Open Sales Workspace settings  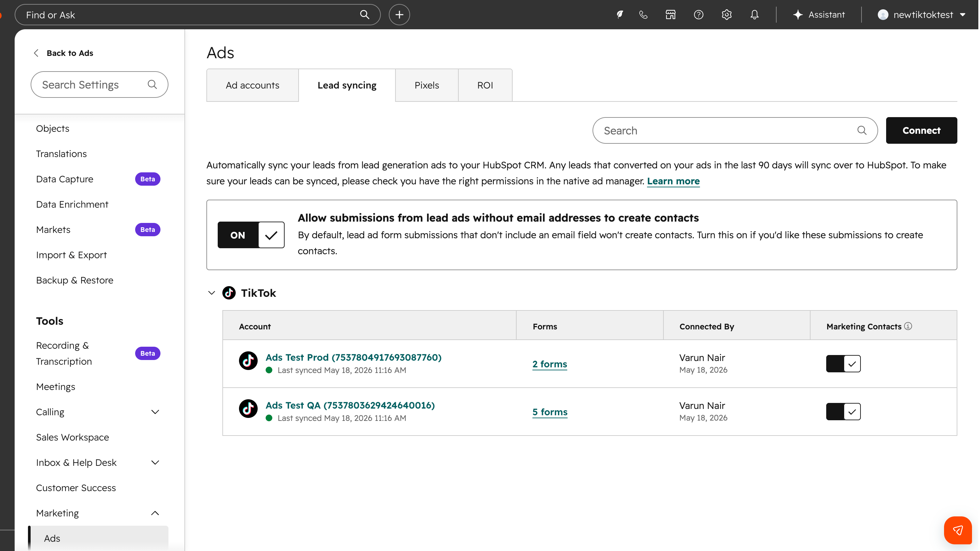pos(72,437)
